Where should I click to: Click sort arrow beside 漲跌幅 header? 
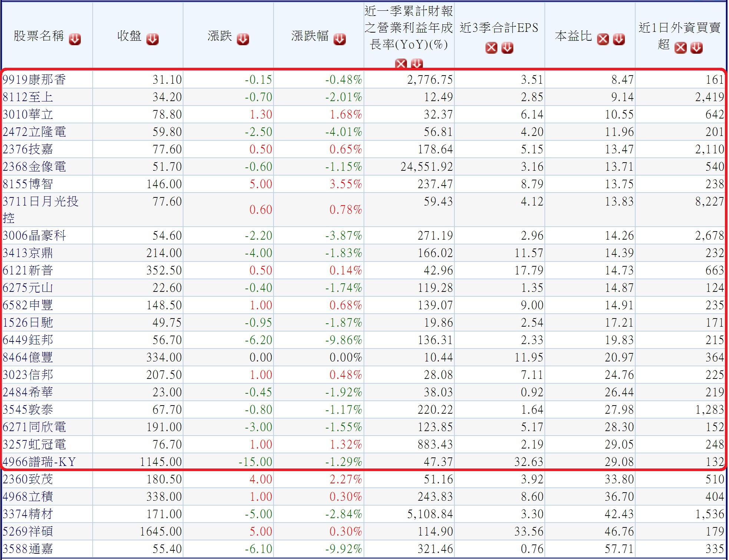339,39
